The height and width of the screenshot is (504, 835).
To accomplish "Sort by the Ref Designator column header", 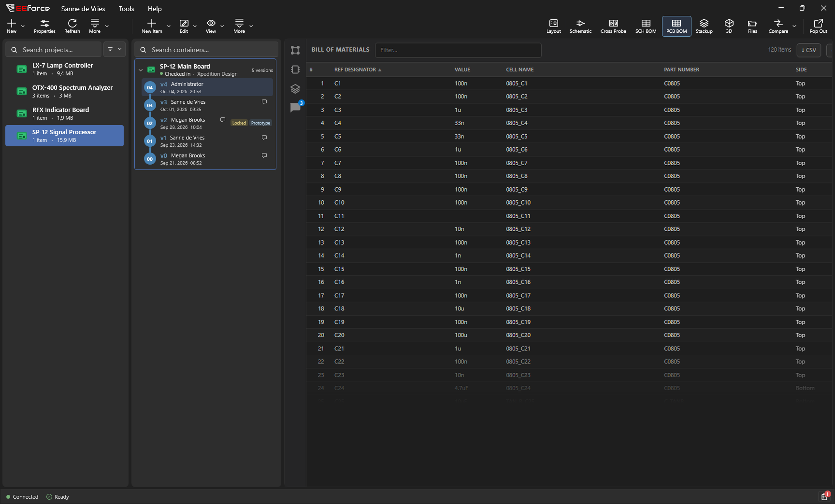I will [x=358, y=70].
